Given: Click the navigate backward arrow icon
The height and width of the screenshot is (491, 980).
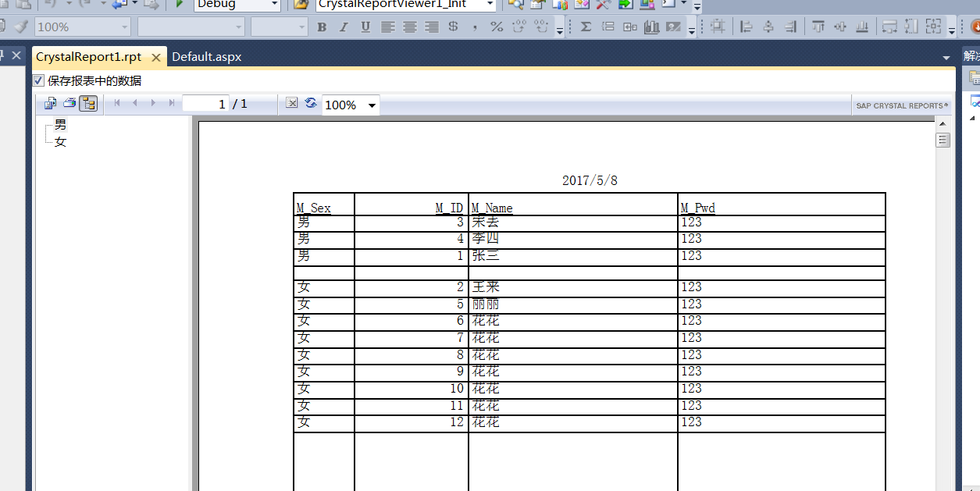Looking at the screenshot, I should tap(119, 4).
